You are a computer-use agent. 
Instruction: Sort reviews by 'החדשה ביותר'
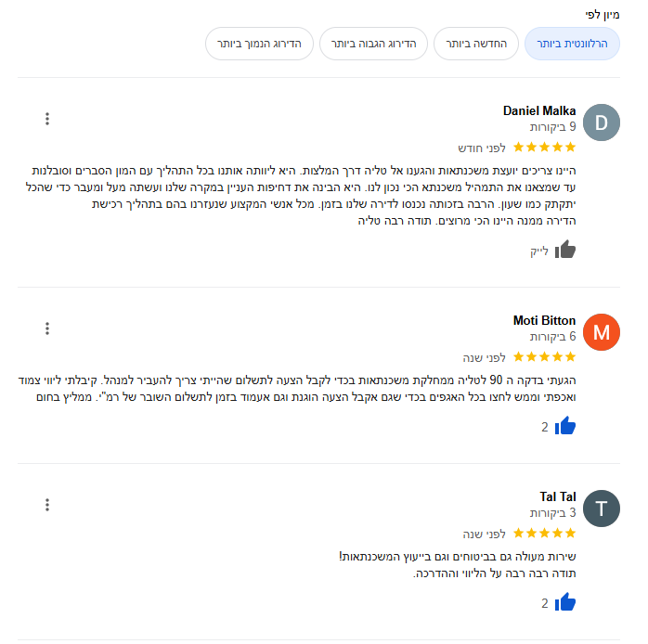point(476,44)
